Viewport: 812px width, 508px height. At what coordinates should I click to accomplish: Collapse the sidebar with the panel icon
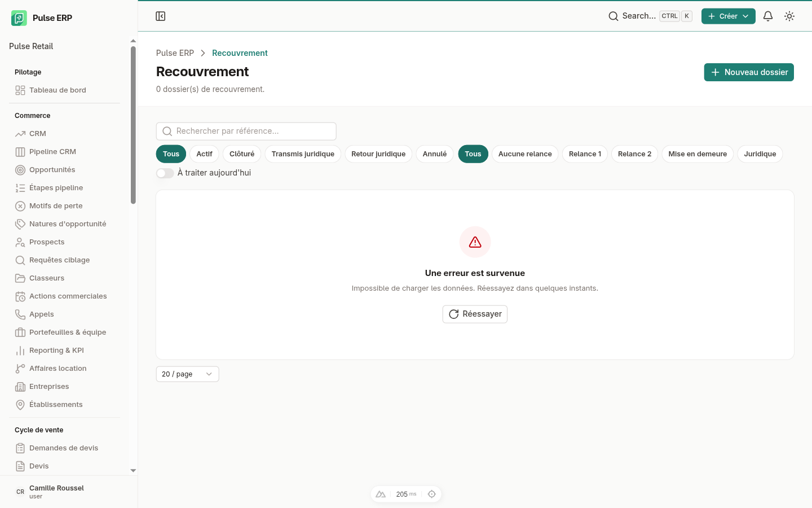(161, 16)
